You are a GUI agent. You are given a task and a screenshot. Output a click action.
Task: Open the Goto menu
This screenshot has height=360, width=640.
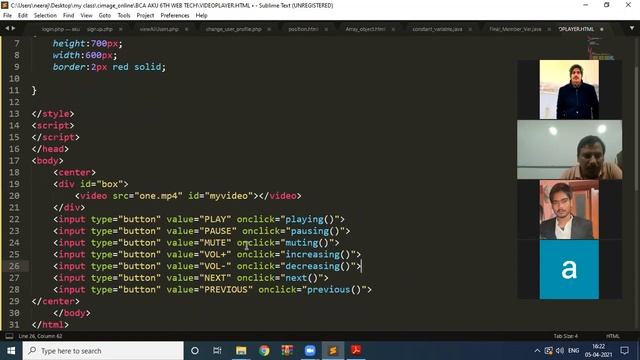pos(105,16)
